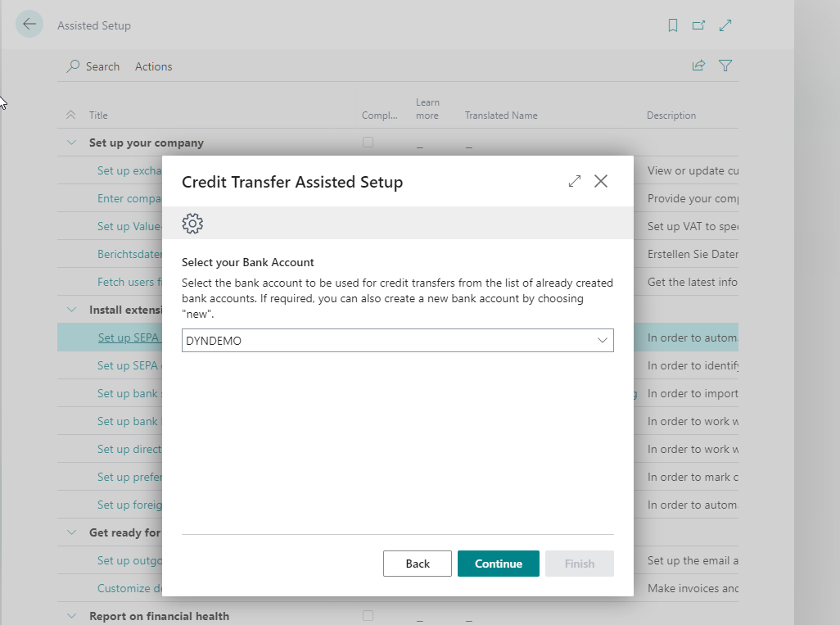Click the share icon above the list
The image size is (840, 625).
coord(698,66)
